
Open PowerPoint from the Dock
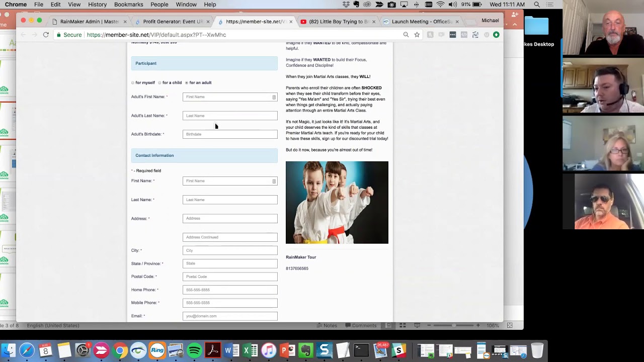[x=287, y=350]
